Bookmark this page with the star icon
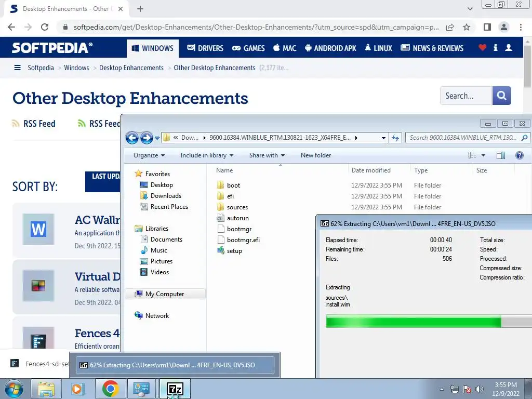The width and height of the screenshot is (532, 399). pos(467,27)
